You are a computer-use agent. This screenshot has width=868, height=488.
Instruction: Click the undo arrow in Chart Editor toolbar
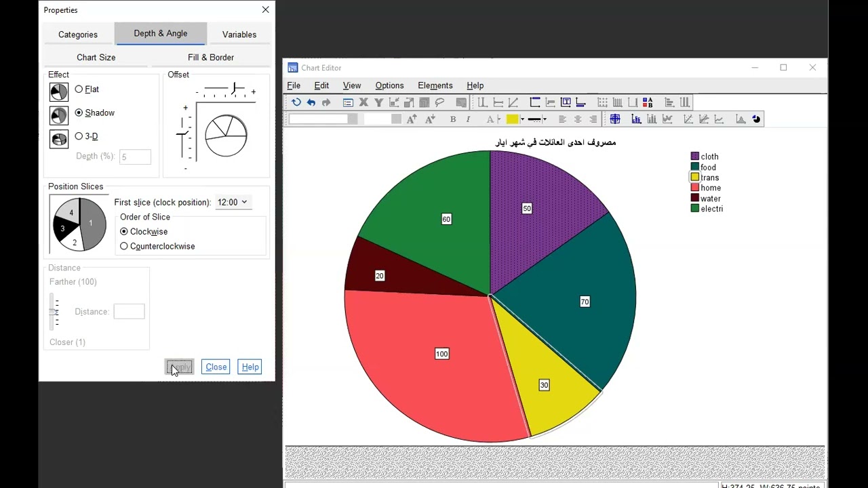pos(311,102)
